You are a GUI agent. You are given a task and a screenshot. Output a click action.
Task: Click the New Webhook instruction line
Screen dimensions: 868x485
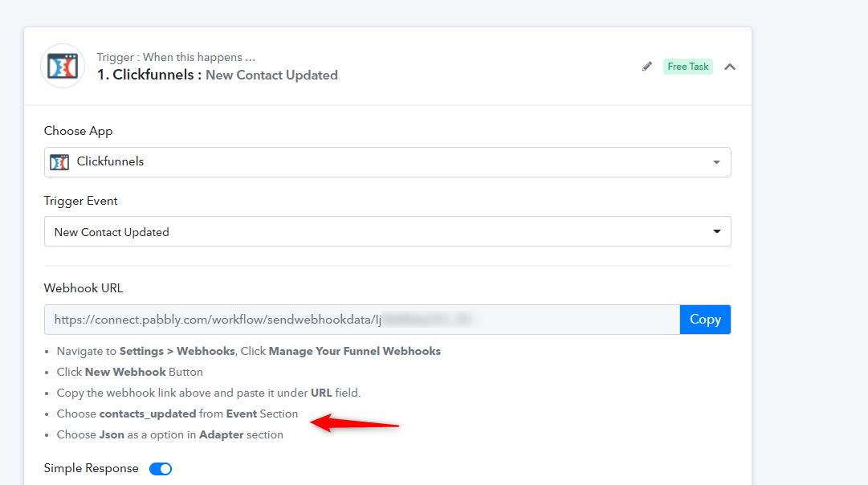(129, 372)
